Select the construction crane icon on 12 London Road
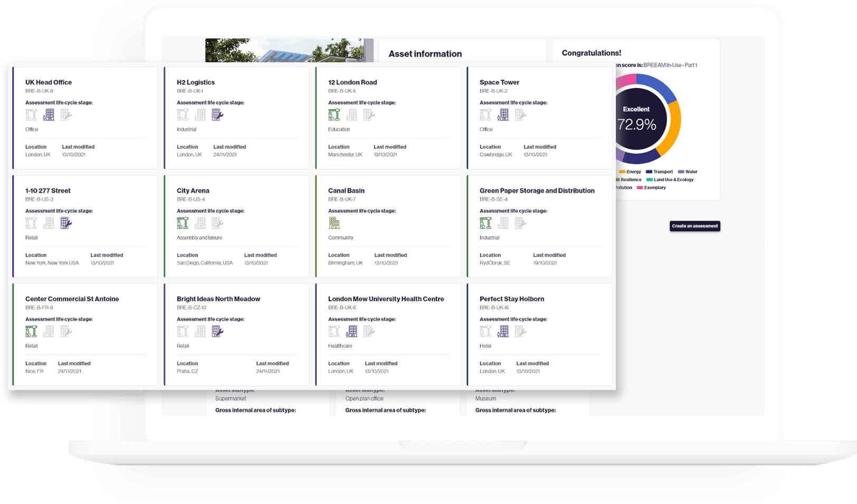The height and width of the screenshot is (504, 857). coord(334,115)
